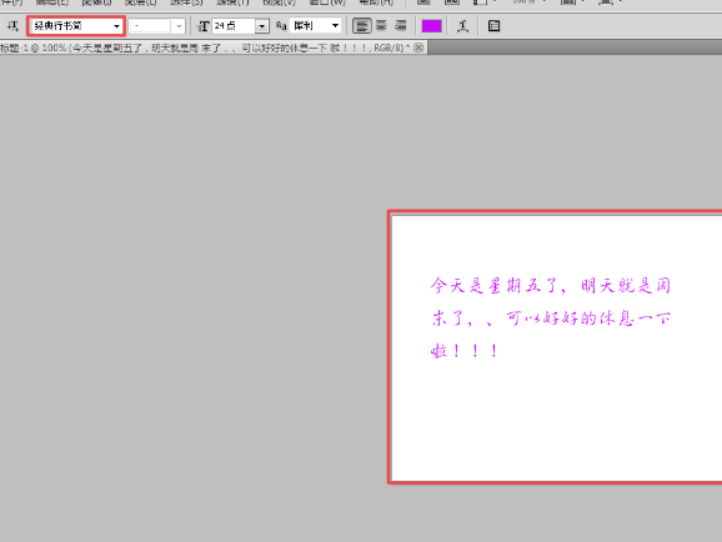The height and width of the screenshot is (542, 722).
Task: Click the font size field showing 24点
Action: [233, 26]
